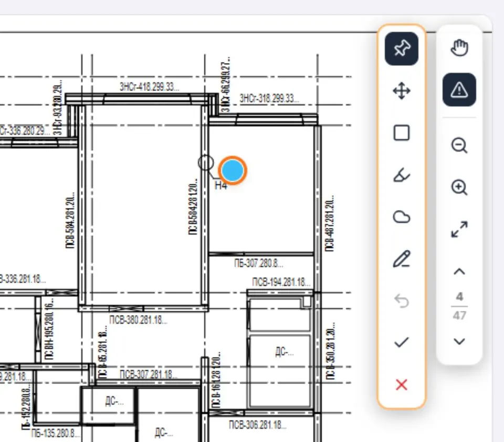Click the 3НСг-318.299.33 label
Viewport: 504px width, 442px height.
tap(269, 98)
